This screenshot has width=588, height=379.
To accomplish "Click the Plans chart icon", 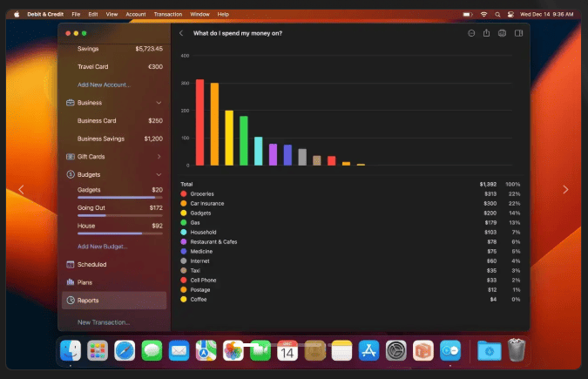I will pyautogui.click(x=71, y=282).
